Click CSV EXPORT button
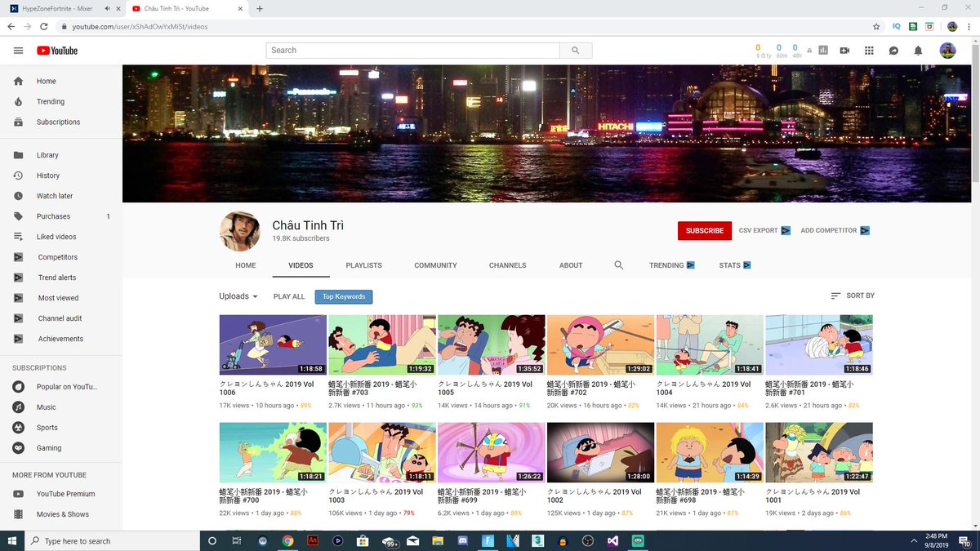 [764, 231]
